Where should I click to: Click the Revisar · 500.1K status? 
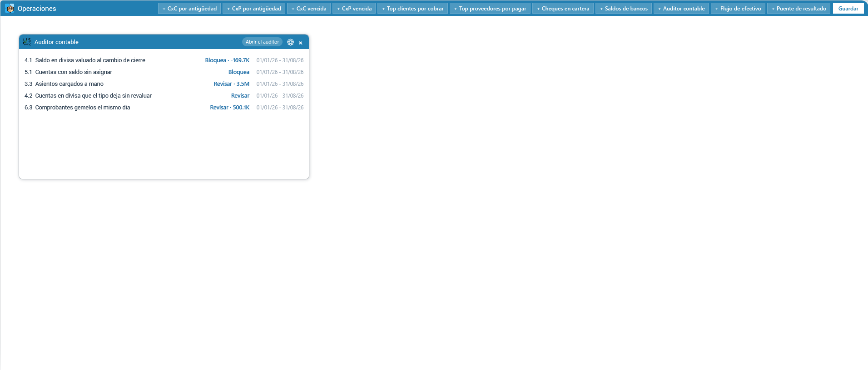pyautogui.click(x=230, y=108)
